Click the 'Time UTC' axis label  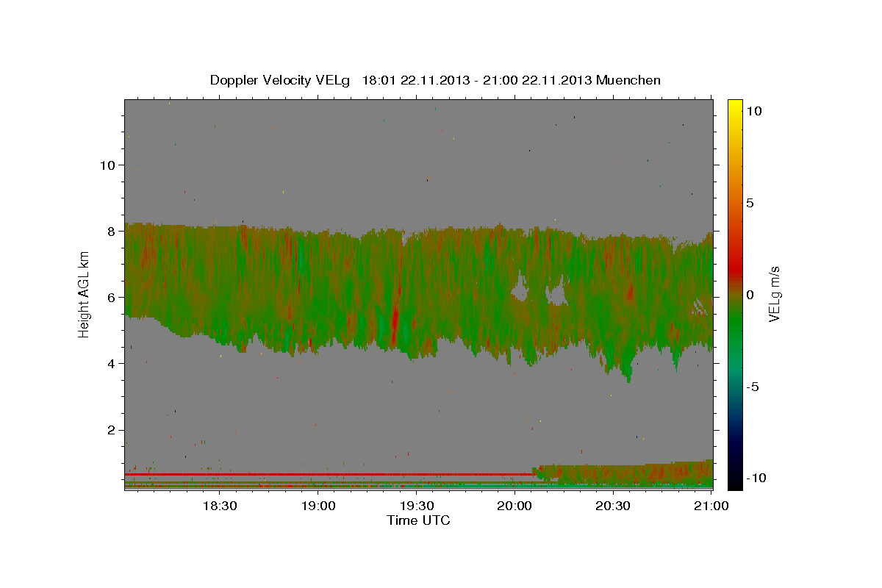click(418, 520)
